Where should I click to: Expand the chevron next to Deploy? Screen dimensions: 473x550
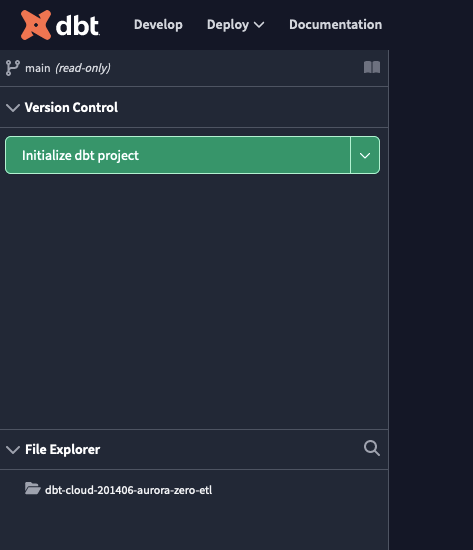[259, 25]
